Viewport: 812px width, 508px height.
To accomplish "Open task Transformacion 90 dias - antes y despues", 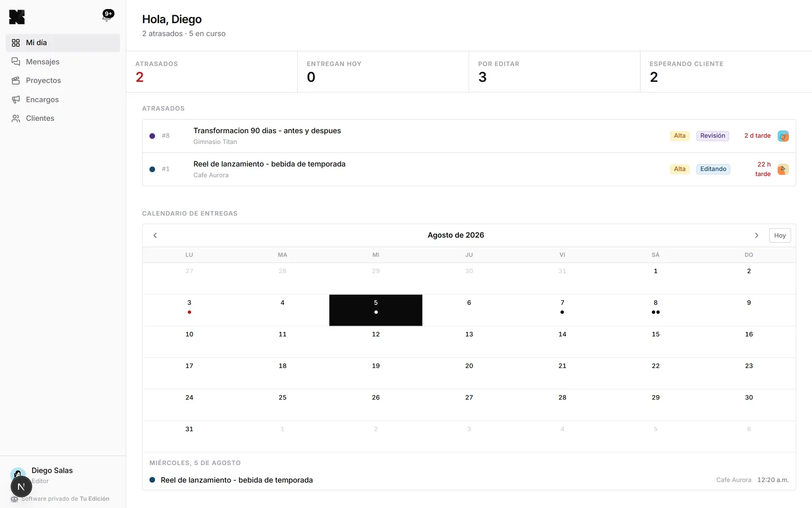I will coord(469,136).
